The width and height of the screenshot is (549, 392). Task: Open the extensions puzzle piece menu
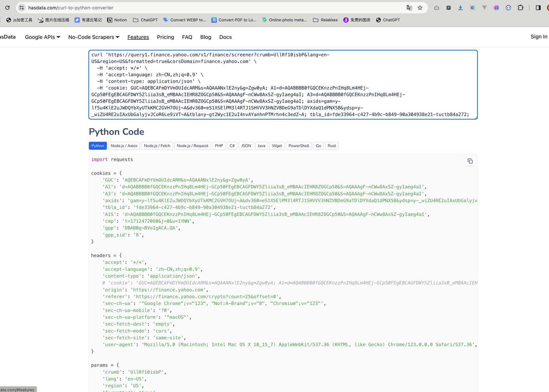click(x=520, y=8)
